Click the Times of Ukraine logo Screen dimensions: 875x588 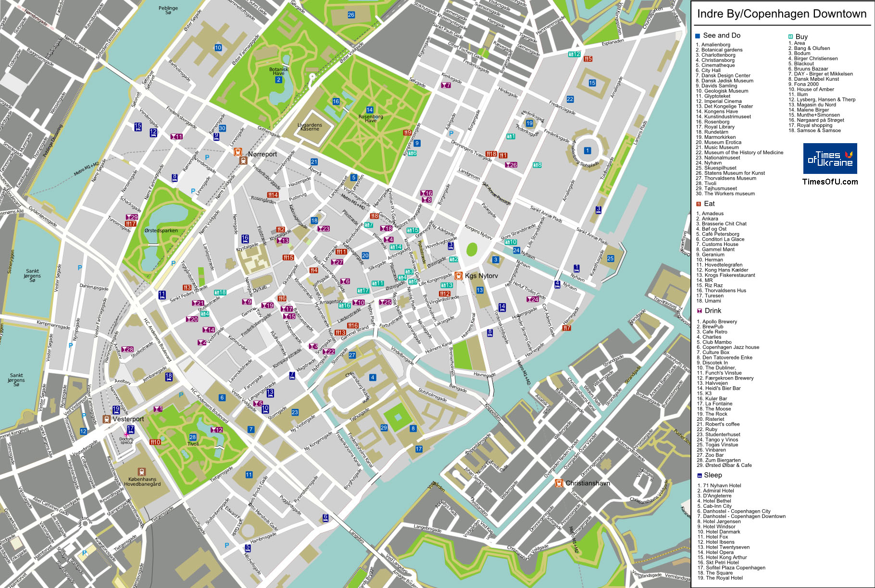pyautogui.click(x=830, y=159)
